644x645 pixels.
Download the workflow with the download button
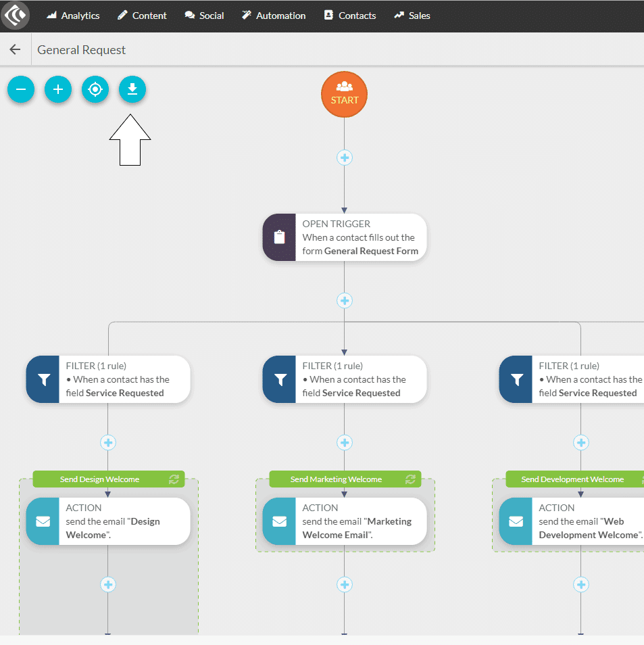pos(132,89)
